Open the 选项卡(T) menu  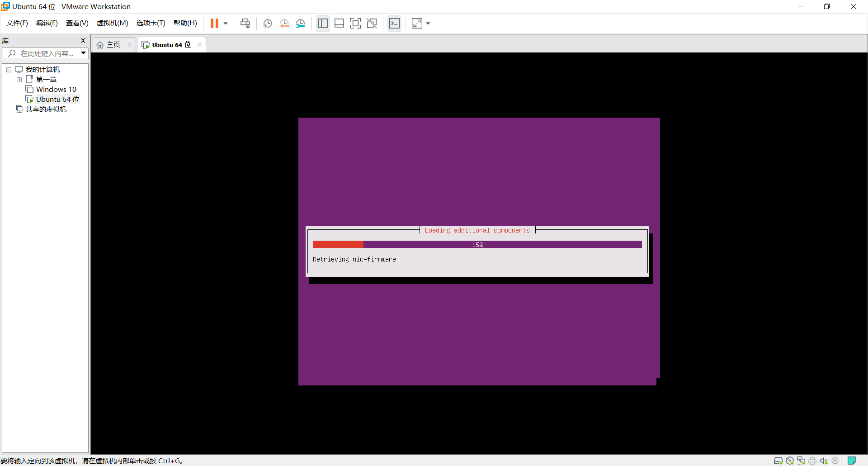click(151, 23)
